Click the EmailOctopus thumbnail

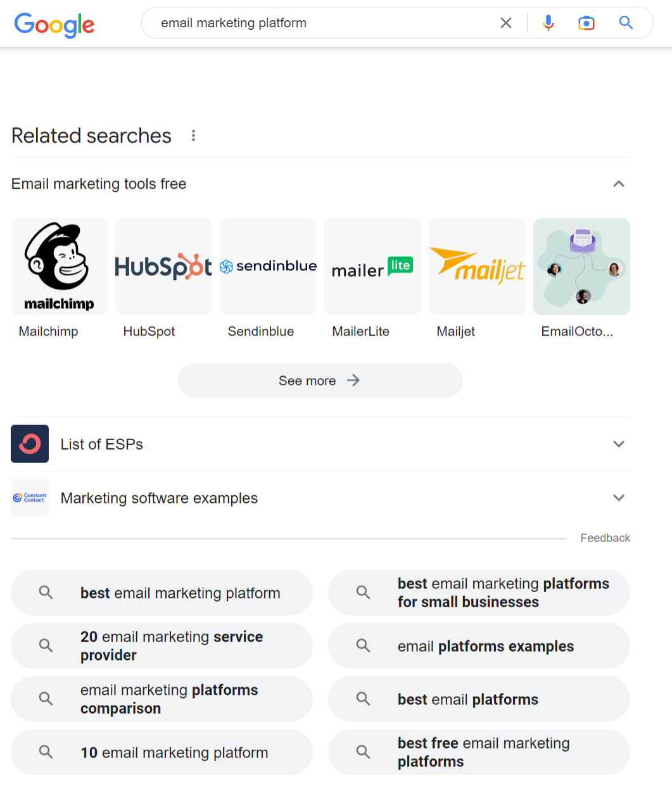pyautogui.click(x=581, y=266)
